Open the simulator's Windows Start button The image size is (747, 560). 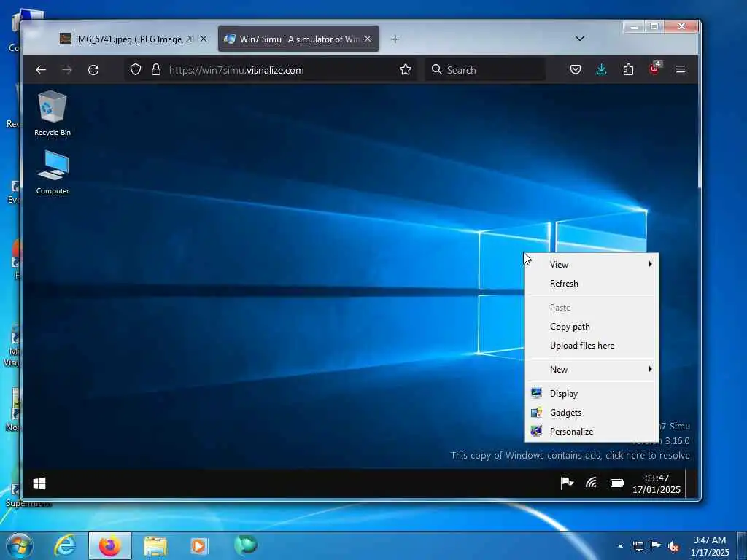(x=39, y=484)
